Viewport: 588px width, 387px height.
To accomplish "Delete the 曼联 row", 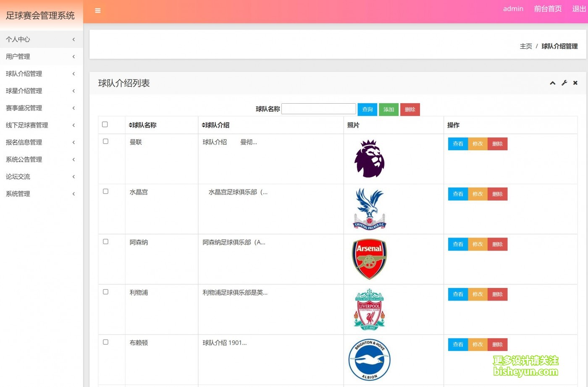I will [497, 144].
